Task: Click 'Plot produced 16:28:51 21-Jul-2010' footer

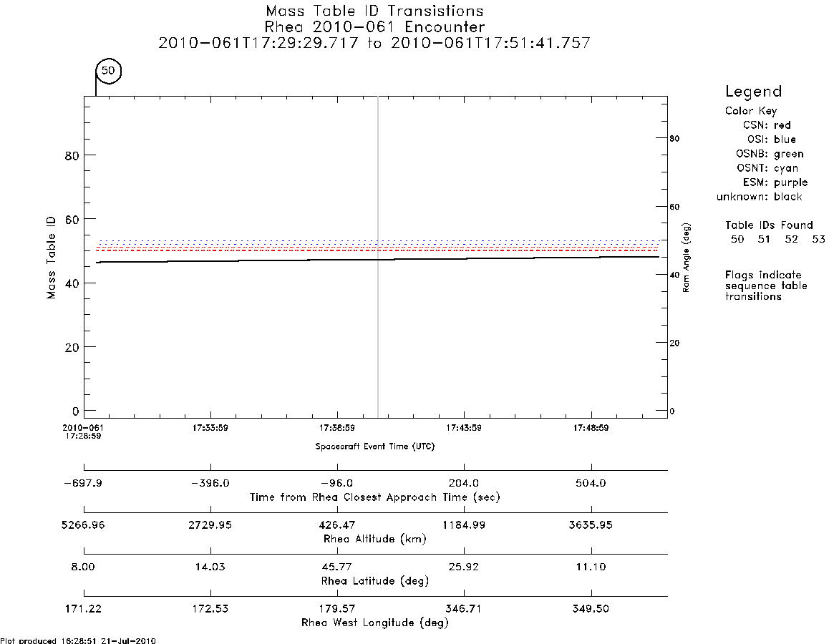Action: (78, 640)
